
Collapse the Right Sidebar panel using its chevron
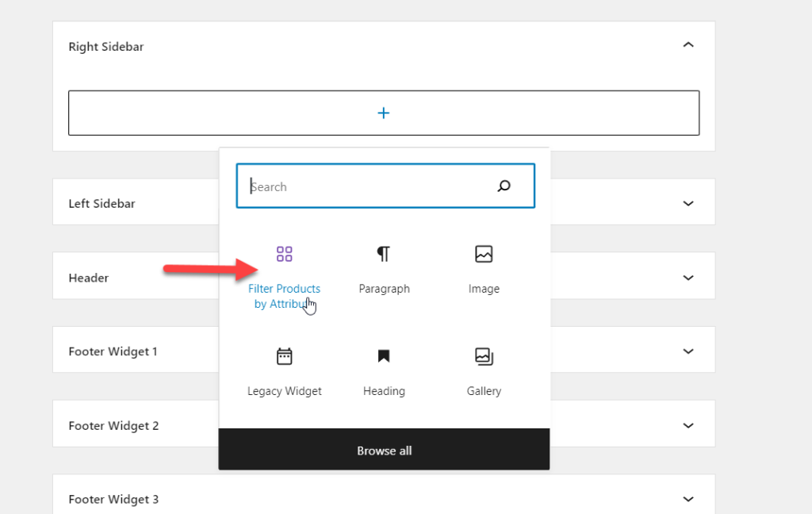tap(688, 45)
